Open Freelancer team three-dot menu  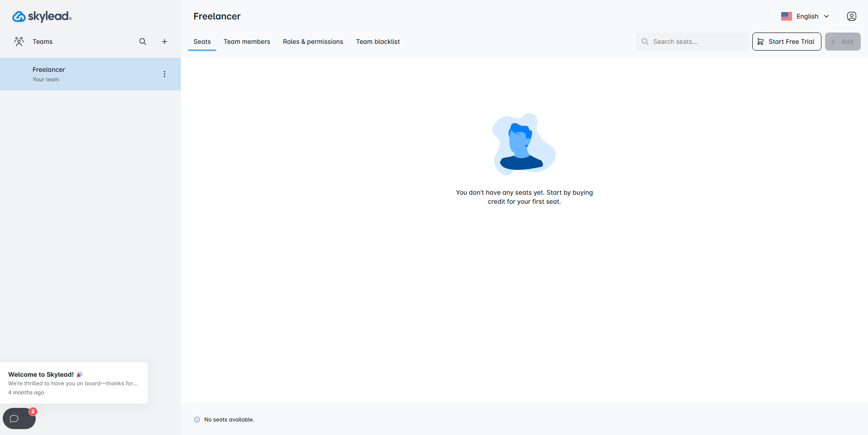click(x=165, y=74)
